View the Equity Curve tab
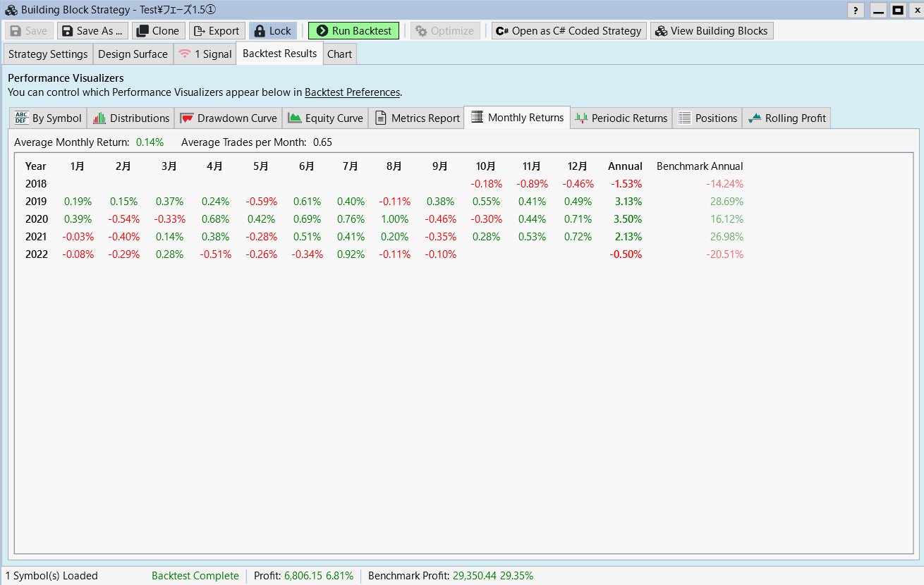Viewport: 924px width, 585px height. pyautogui.click(x=325, y=118)
